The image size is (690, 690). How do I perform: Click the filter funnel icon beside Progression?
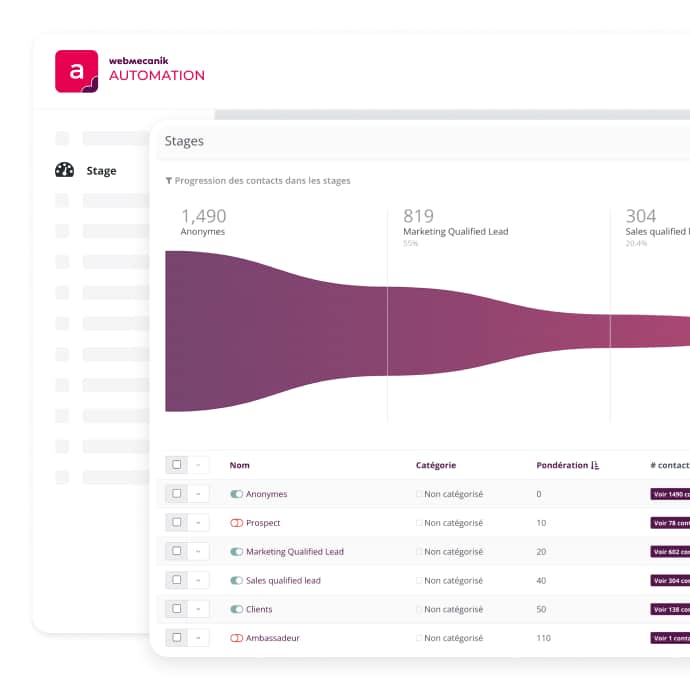pos(169,181)
